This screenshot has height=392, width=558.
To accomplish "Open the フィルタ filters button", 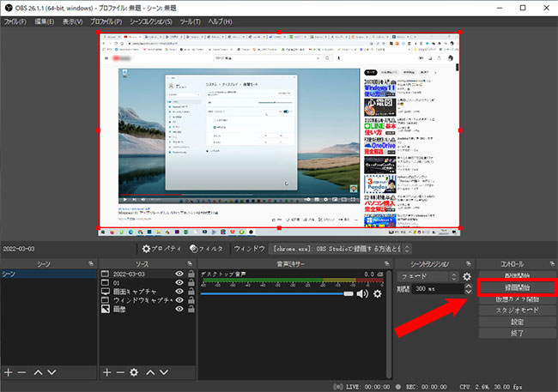I will pos(207,248).
